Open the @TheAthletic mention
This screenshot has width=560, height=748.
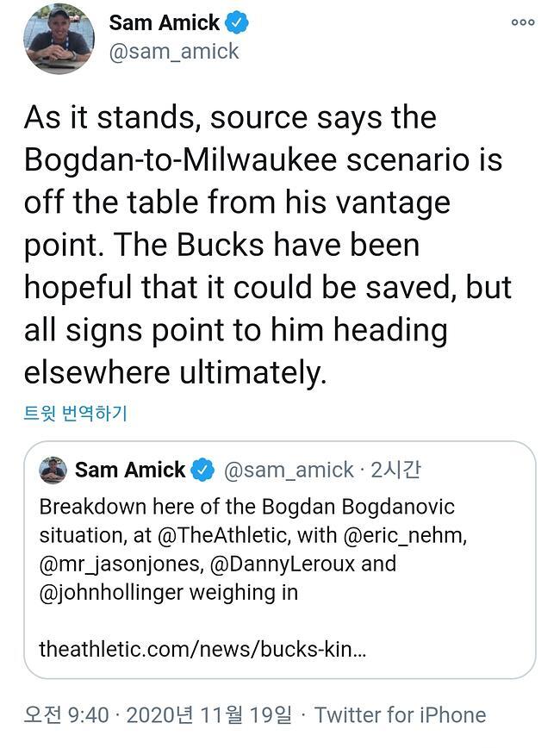click(x=221, y=535)
